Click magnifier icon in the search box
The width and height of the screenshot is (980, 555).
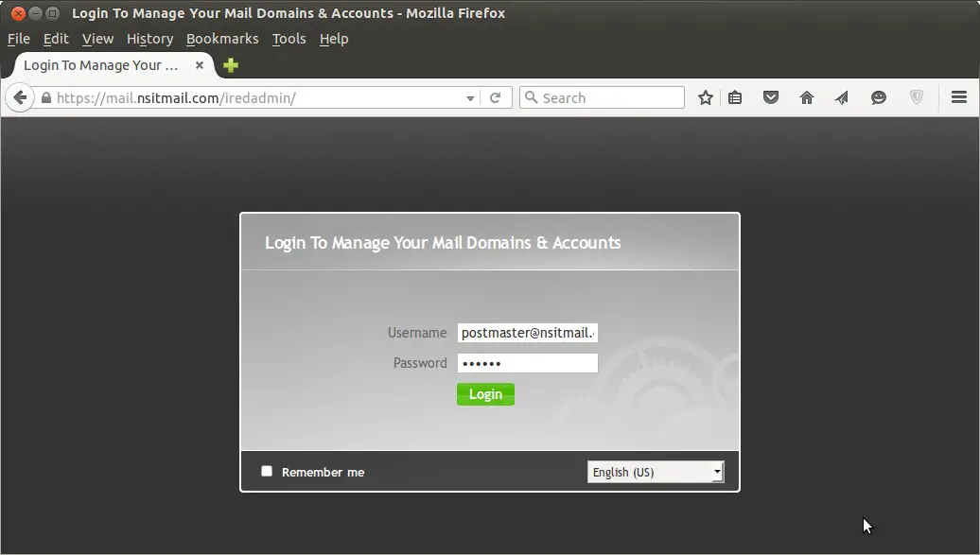click(x=532, y=97)
